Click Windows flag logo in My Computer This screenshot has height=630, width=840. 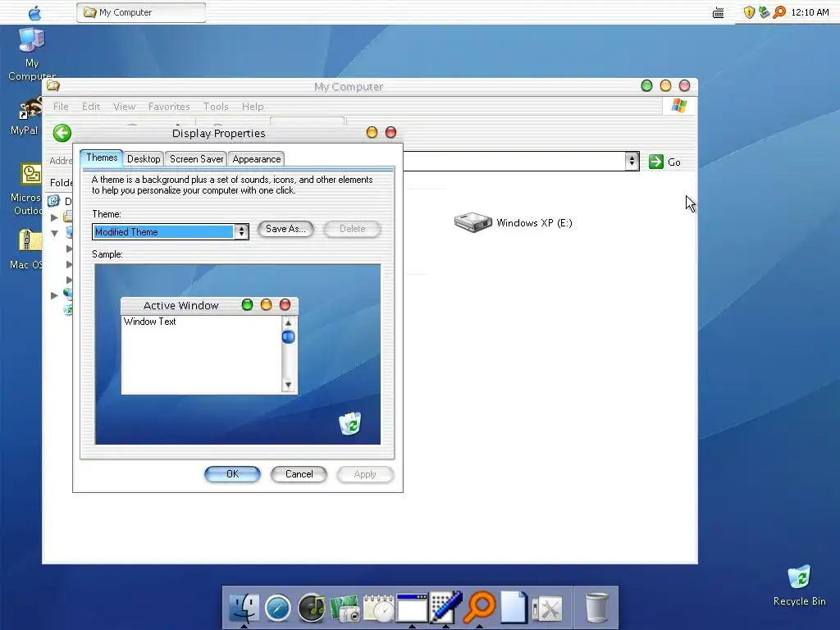pyautogui.click(x=678, y=106)
